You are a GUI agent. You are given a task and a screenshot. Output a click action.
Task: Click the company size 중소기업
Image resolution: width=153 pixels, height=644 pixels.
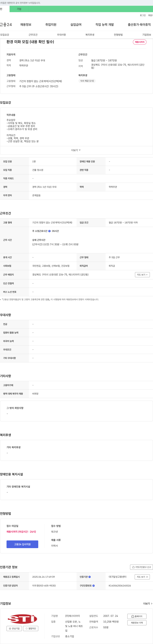(69, 636)
